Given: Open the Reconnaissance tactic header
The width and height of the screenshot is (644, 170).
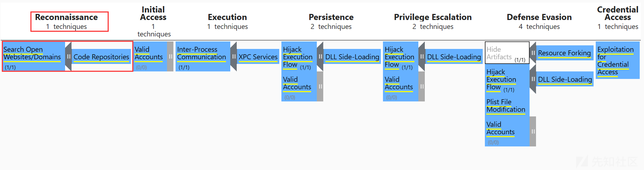Looking at the screenshot, I should [67, 17].
